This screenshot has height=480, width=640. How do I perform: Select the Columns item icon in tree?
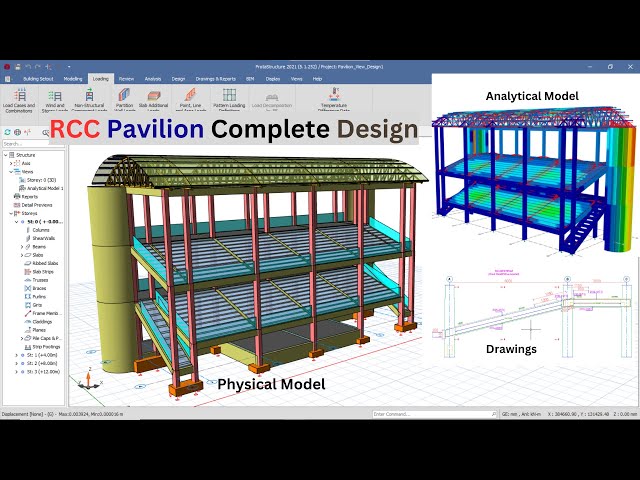[x=28, y=230]
